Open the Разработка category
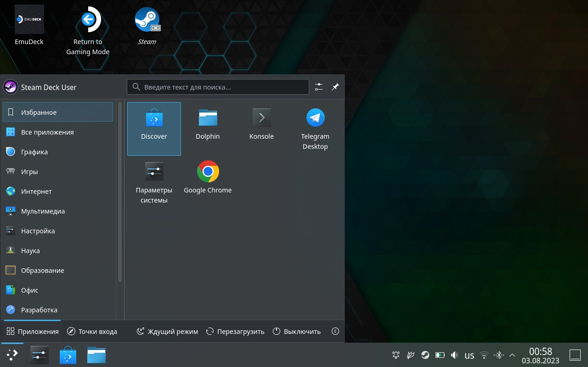588x367 pixels. pyautogui.click(x=58, y=310)
